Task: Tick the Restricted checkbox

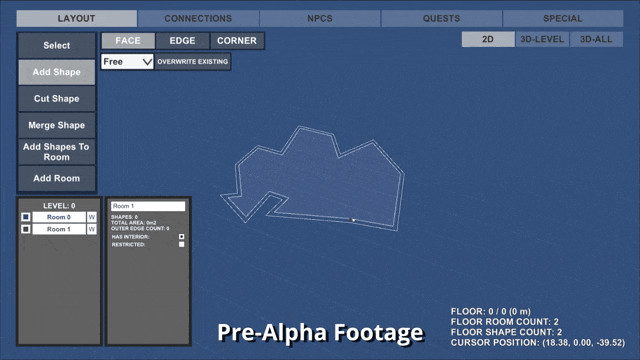Action: pos(182,244)
